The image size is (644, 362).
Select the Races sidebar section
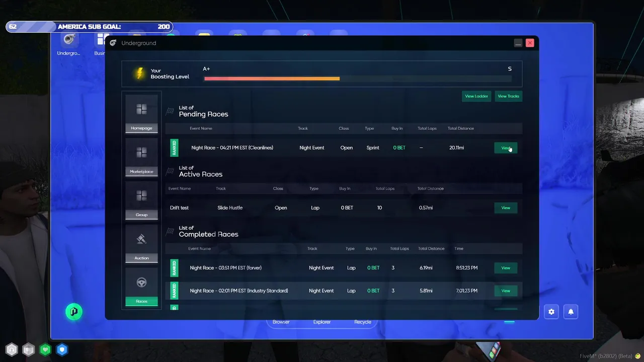141,287
